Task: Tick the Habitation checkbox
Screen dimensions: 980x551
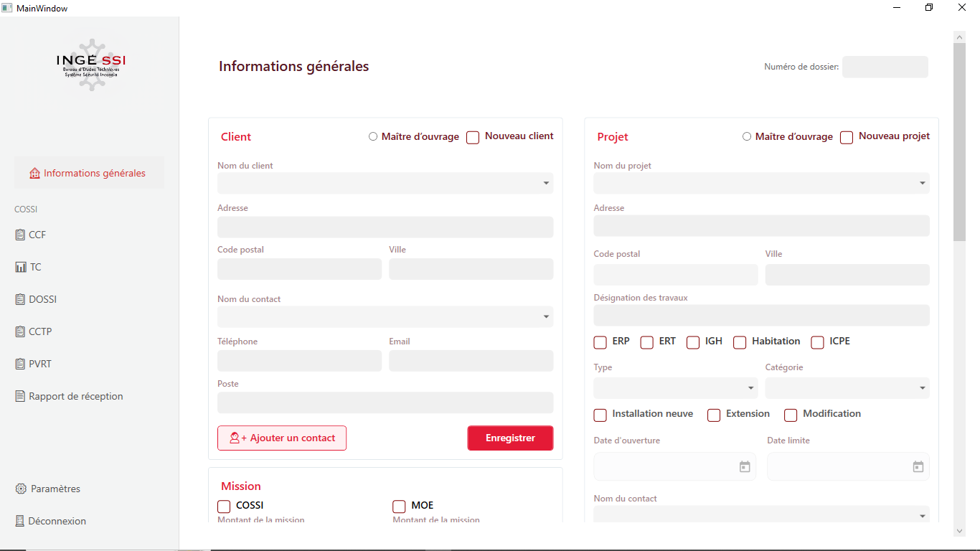Action: coord(740,342)
